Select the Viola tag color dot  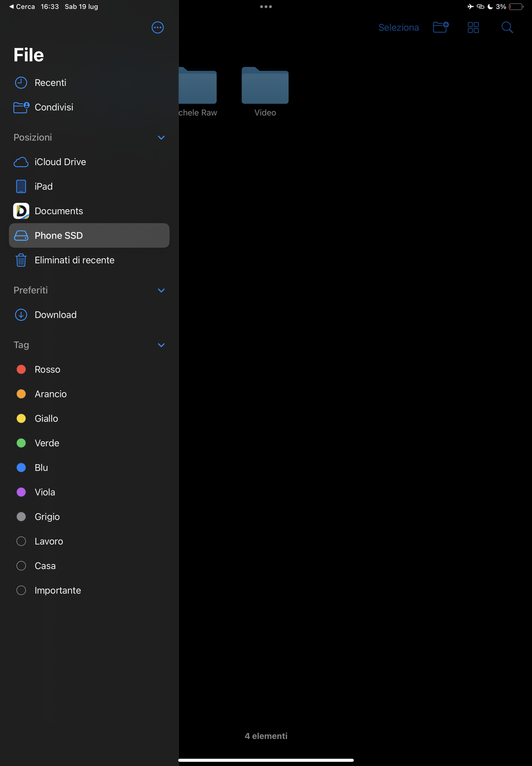[x=21, y=492]
